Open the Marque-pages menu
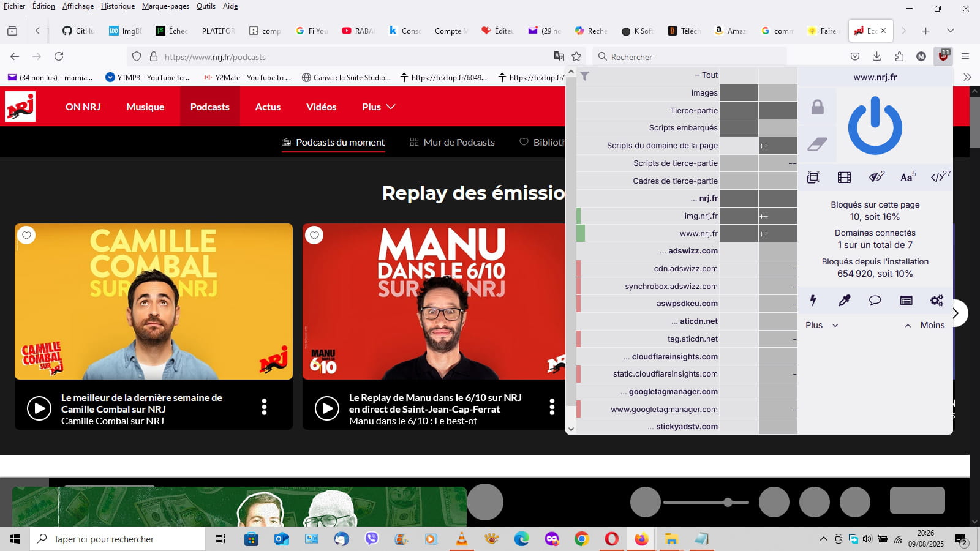The width and height of the screenshot is (980, 551). point(165,6)
